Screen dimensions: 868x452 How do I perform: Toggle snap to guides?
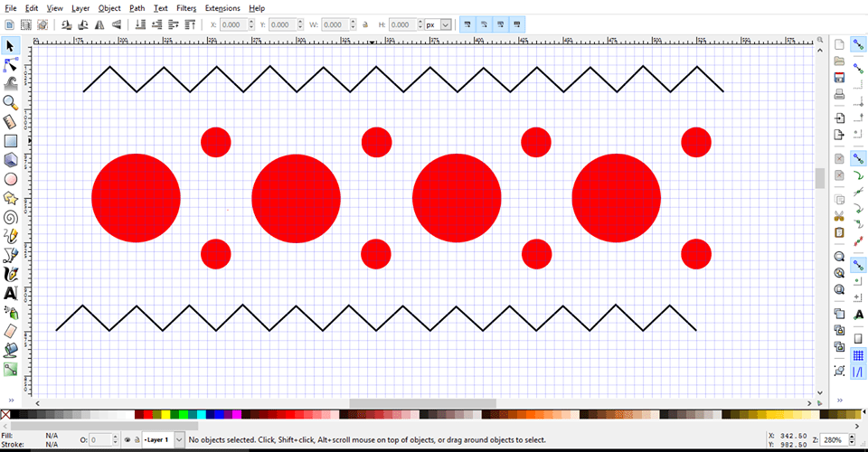(858, 372)
